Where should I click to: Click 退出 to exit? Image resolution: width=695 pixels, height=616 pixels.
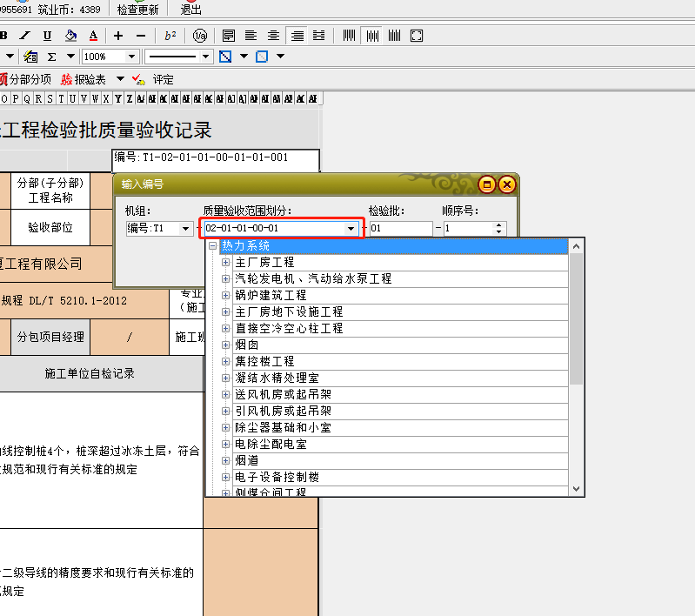191,10
